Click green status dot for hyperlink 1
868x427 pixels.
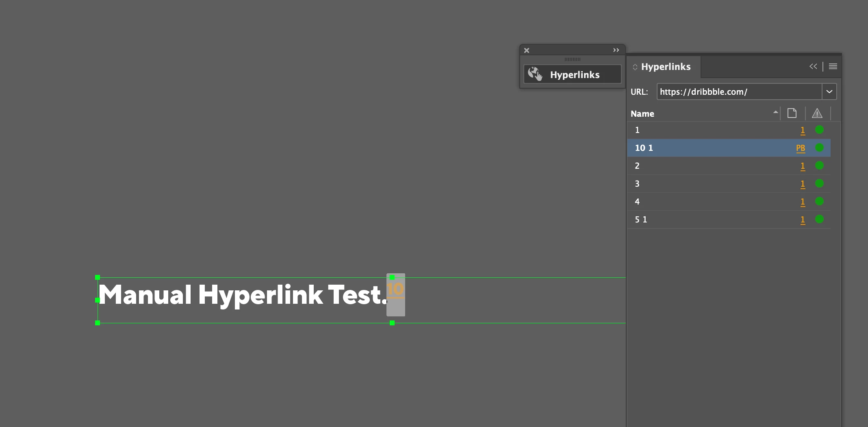point(819,130)
